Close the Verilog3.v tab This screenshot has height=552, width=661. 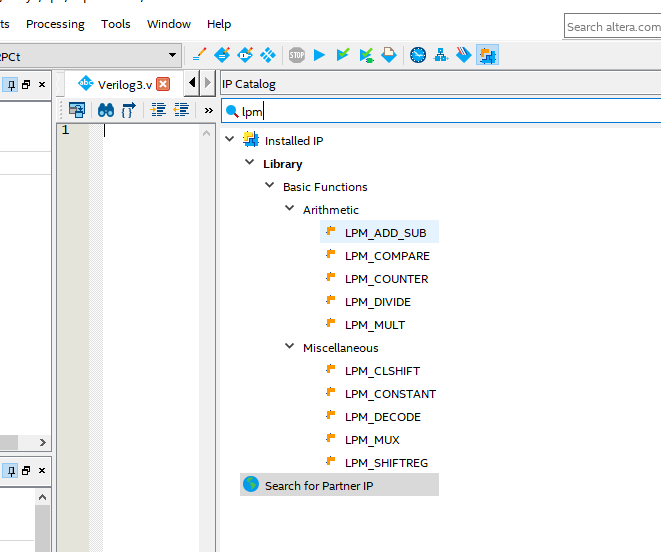point(163,84)
